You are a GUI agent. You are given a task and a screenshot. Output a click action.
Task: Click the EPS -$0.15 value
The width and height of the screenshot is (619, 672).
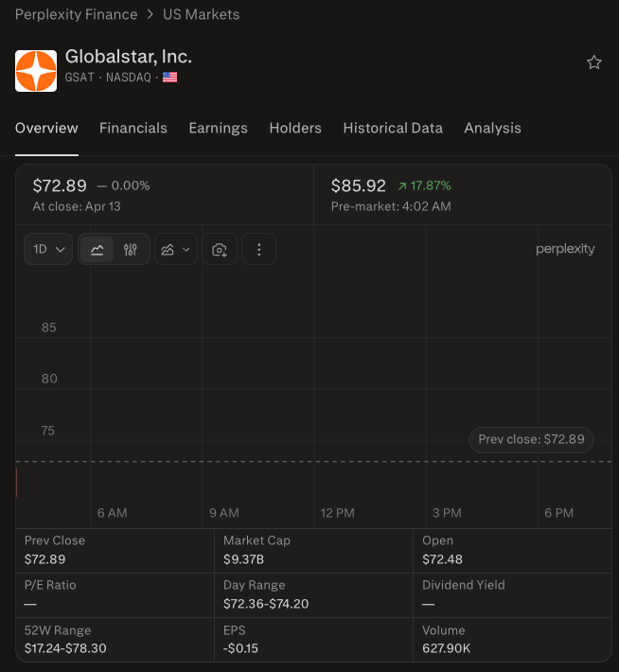pyautogui.click(x=240, y=648)
